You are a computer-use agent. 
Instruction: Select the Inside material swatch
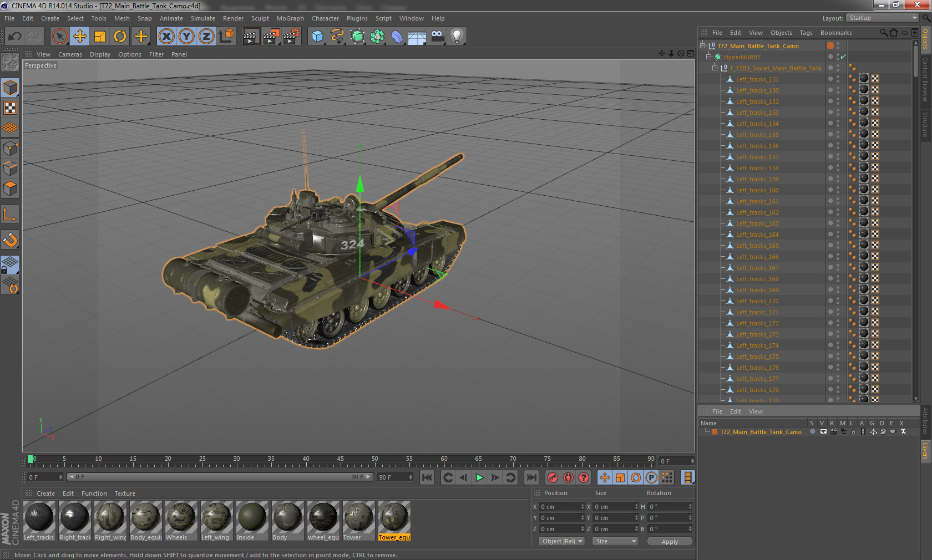[252, 521]
